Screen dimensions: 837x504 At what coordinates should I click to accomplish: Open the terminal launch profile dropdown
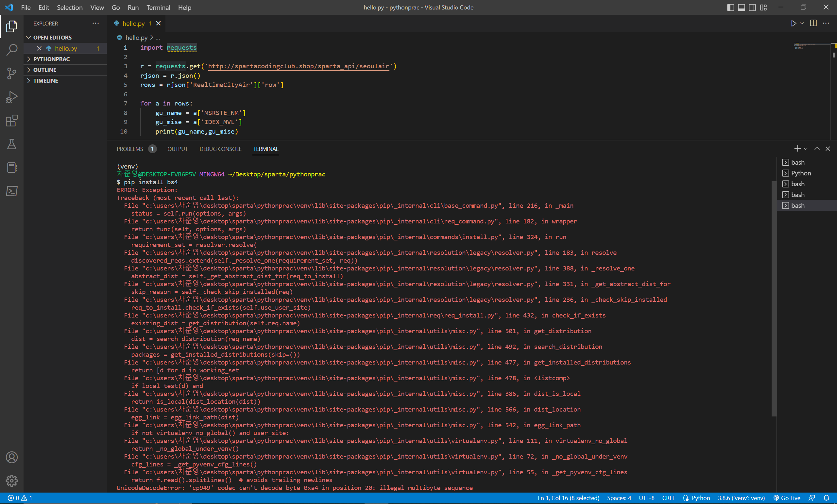pos(806,149)
